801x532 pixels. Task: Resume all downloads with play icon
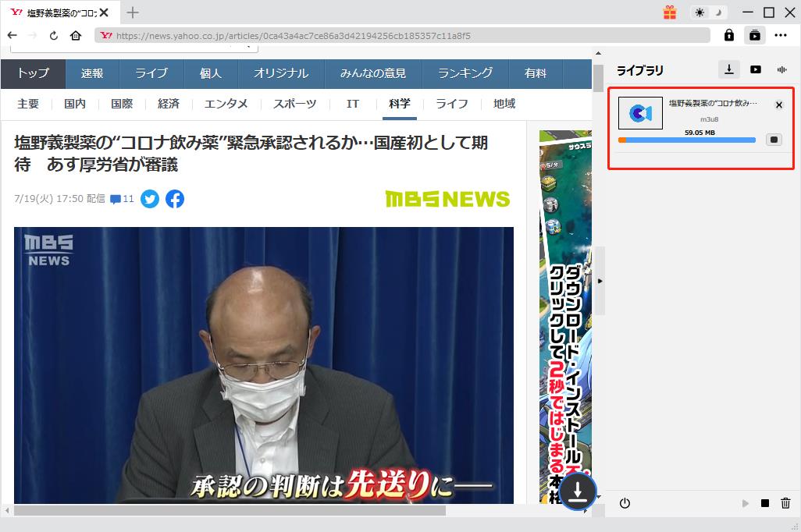[745, 503]
